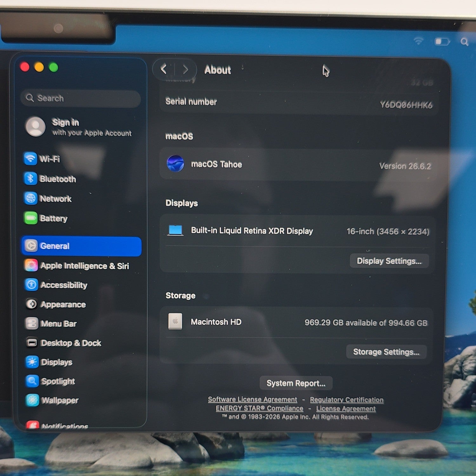476x476 pixels.
Task: Open Wallpaper settings
Action: pyautogui.click(x=82, y=400)
